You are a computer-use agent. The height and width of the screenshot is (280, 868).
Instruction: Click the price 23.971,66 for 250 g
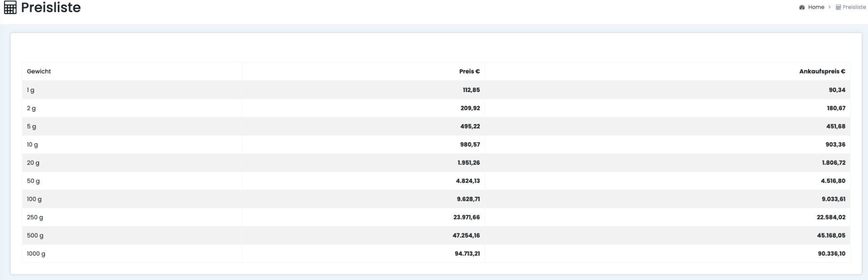pyautogui.click(x=466, y=217)
